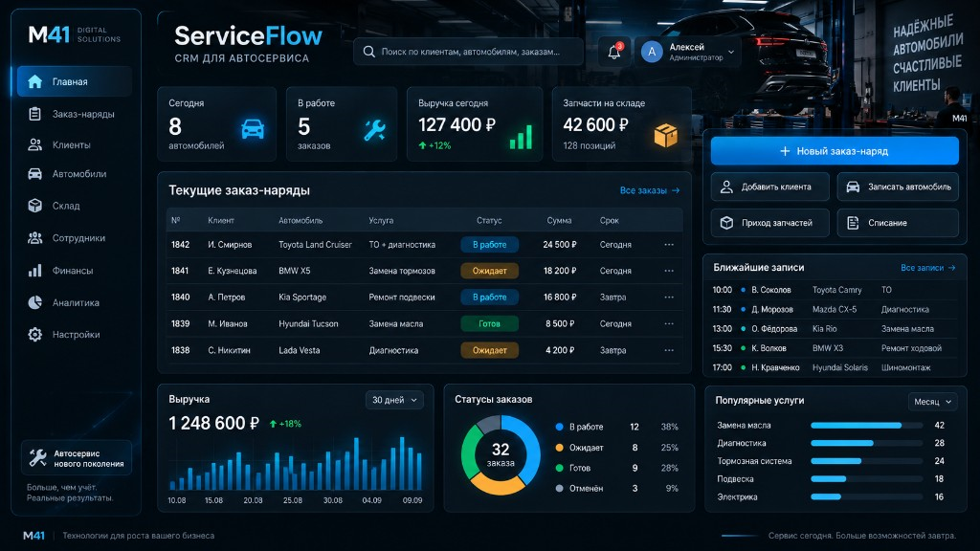
Task: Go to Клиенты in the sidebar
Action: pos(75,145)
